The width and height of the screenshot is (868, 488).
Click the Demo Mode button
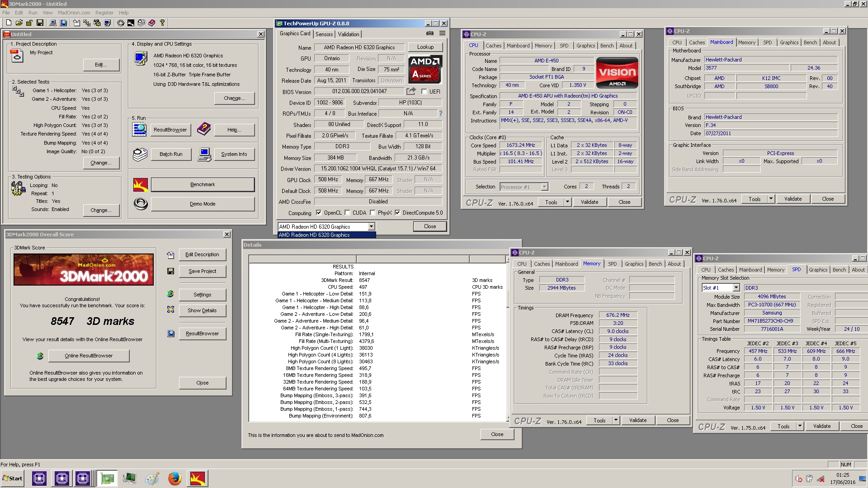coord(203,204)
